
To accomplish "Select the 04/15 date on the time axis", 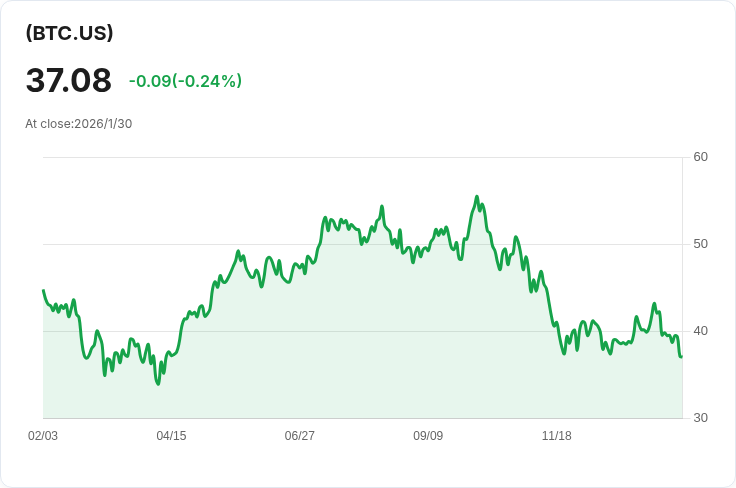I will 171,436.
